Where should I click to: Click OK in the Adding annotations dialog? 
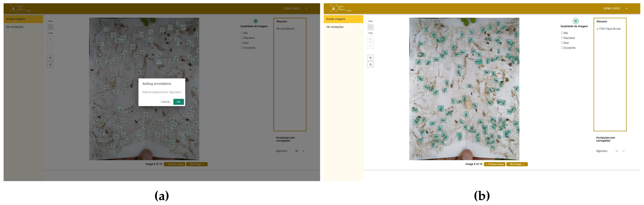click(x=178, y=102)
